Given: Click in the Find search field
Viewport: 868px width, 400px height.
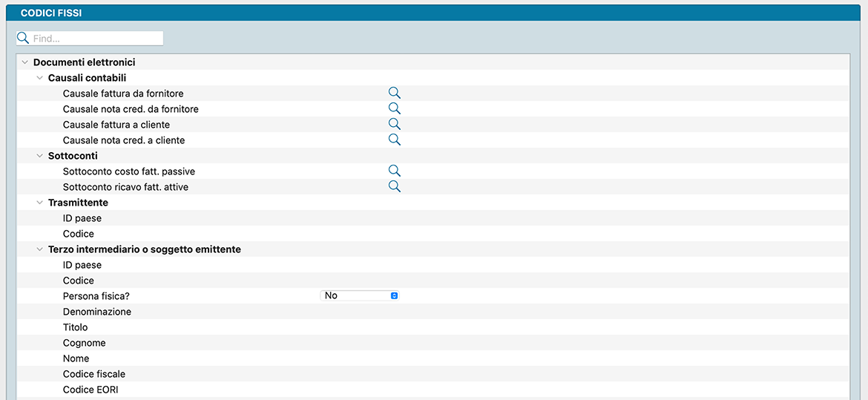Looking at the screenshot, I should tap(96, 39).
